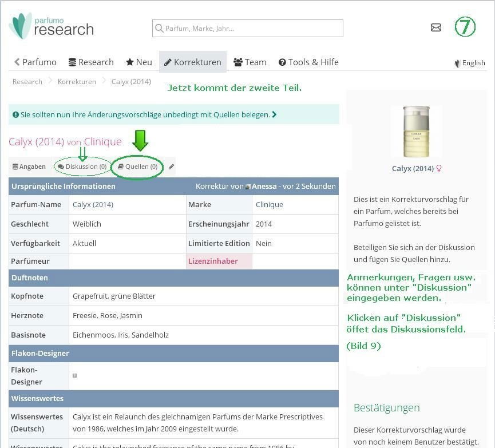Click the Calyx (2014) breadcrumb entry
This screenshot has width=495, height=448.
point(131,82)
